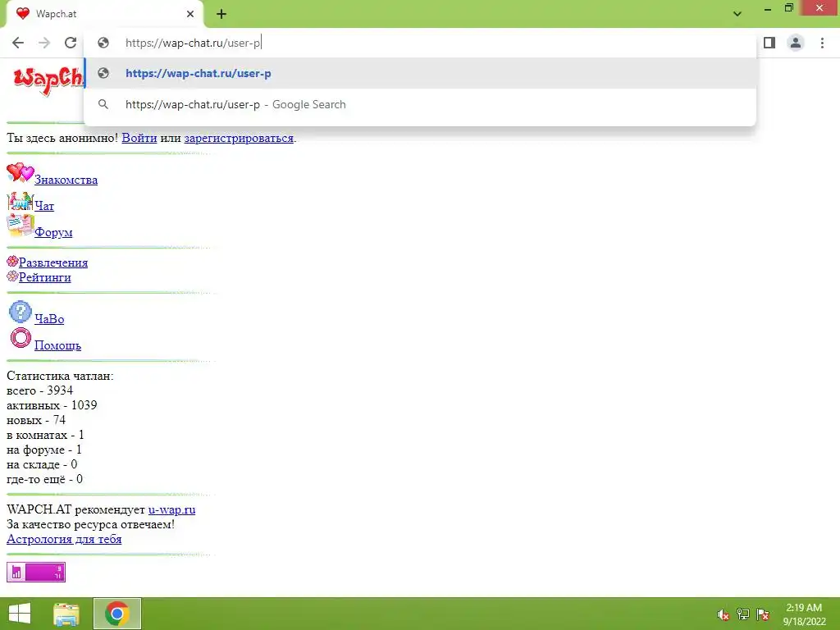Open the Chrome profile avatar
The height and width of the screenshot is (630, 840).
pyautogui.click(x=796, y=43)
